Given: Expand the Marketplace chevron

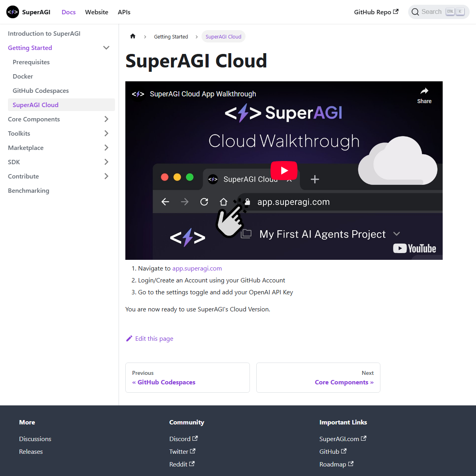Looking at the screenshot, I should pyautogui.click(x=106, y=148).
